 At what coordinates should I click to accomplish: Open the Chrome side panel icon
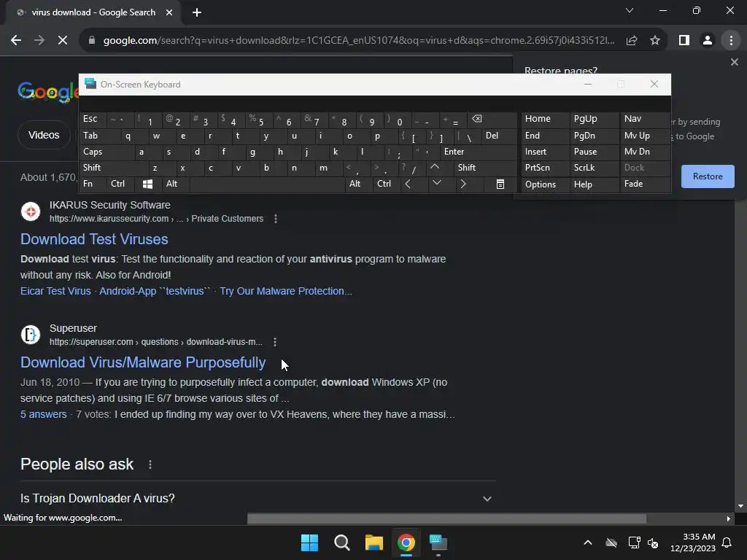[684, 41]
